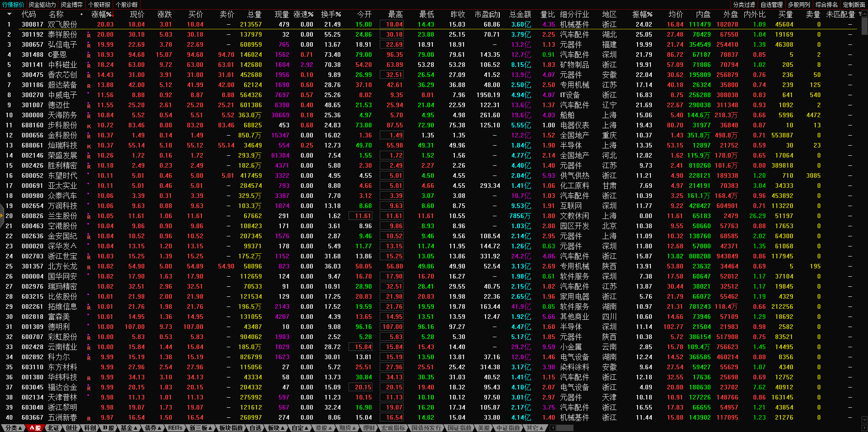The image size is (868, 432).
Task: Select the 创业 board tab at the bottom
Action: (x=71, y=428)
